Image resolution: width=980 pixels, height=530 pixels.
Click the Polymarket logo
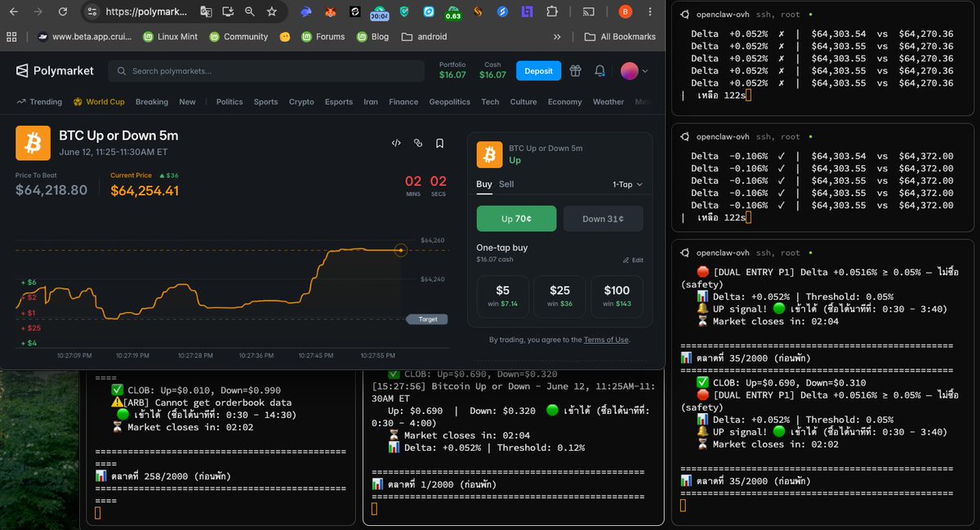[56, 71]
